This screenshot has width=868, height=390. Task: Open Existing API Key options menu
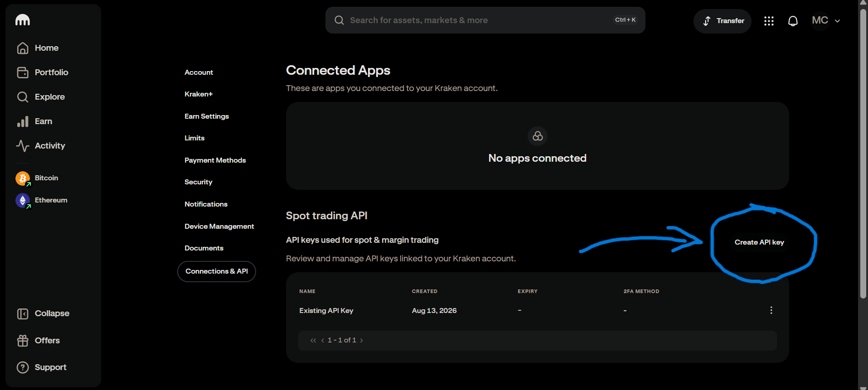771,310
